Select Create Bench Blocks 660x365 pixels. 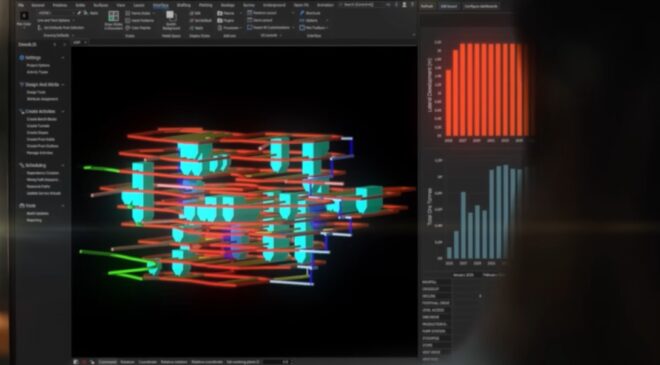click(x=42, y=119)
